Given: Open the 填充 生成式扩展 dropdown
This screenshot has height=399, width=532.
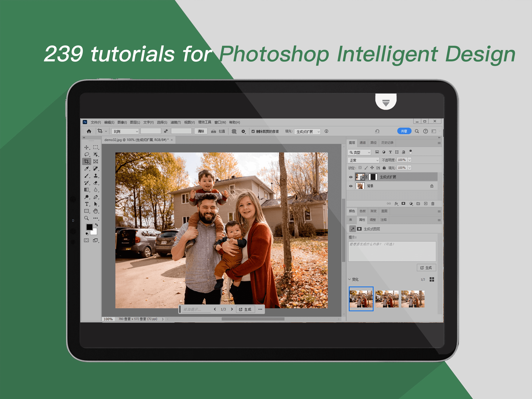Looking at the screenshot, I should pos(307,132).
